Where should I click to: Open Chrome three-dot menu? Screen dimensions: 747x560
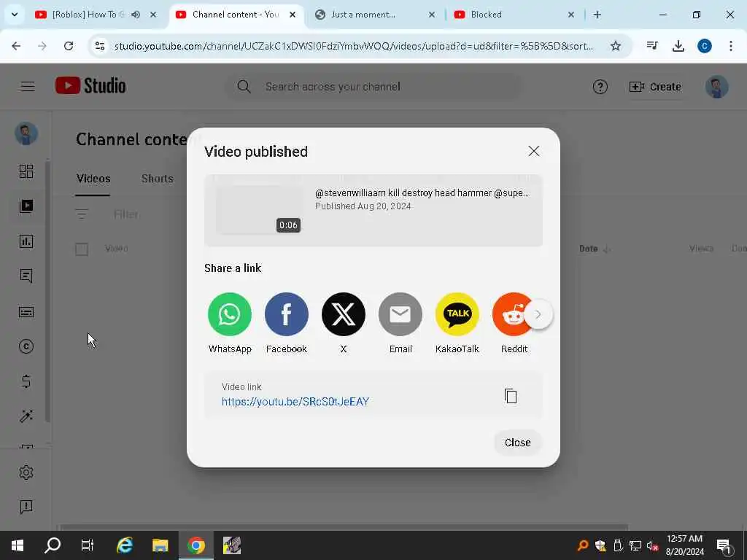point(731,46)
